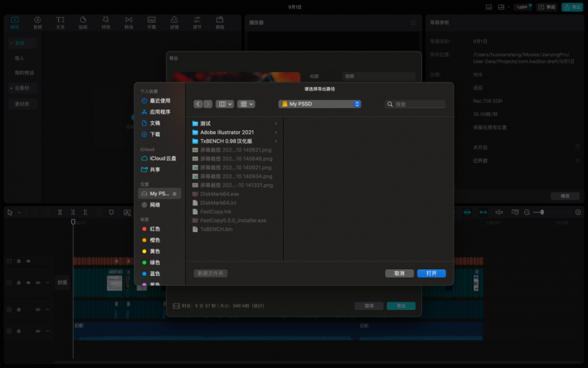Viewport: 588px width, 368px height.
Task: Eject the My PSSD drive
Action: [x=174, y=194]
